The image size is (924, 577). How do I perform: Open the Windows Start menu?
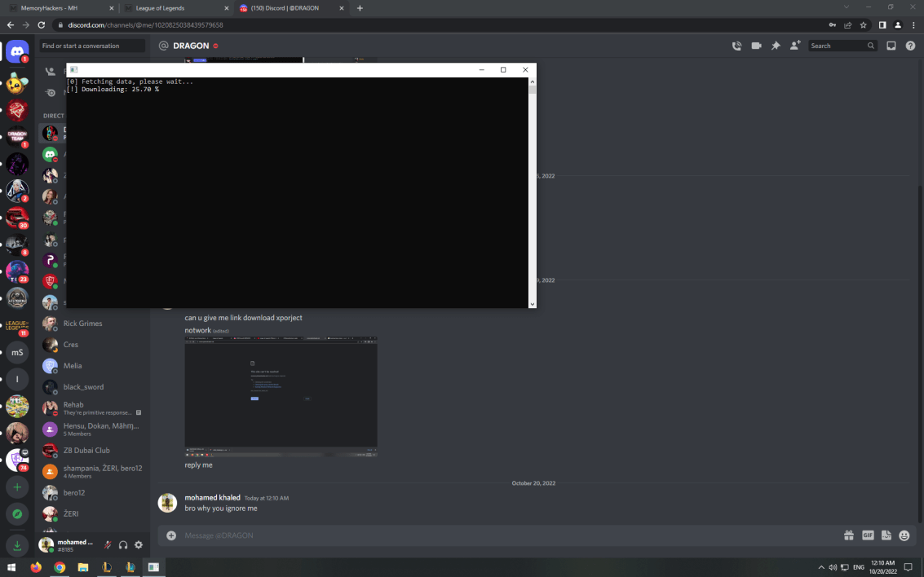[x=11, y=567]
